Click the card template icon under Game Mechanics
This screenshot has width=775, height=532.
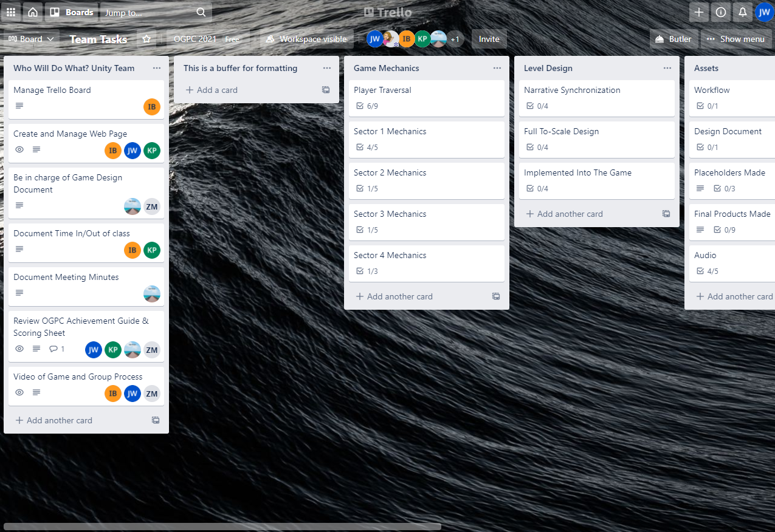tap(495, 296)
